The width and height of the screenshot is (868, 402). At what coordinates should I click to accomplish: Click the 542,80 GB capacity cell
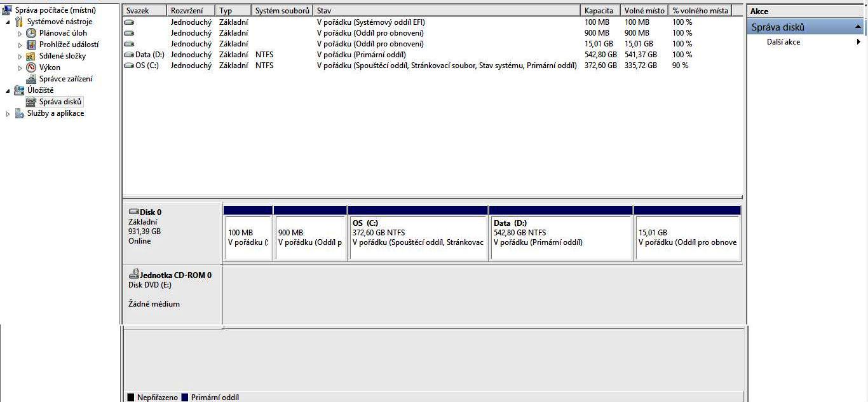click(600, 55)
